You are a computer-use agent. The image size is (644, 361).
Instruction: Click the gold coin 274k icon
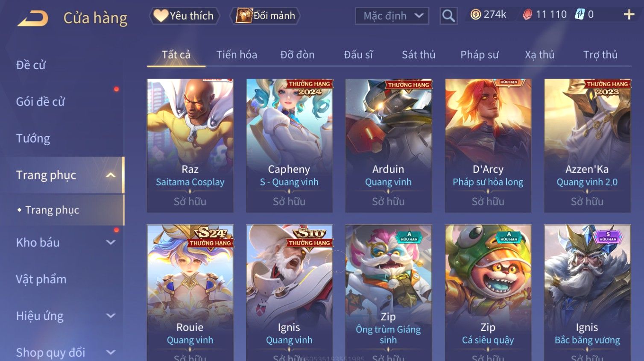pos(475,15)
